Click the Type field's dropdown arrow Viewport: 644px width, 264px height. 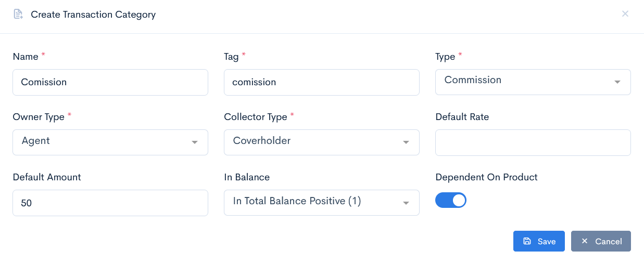pos(617,82)
